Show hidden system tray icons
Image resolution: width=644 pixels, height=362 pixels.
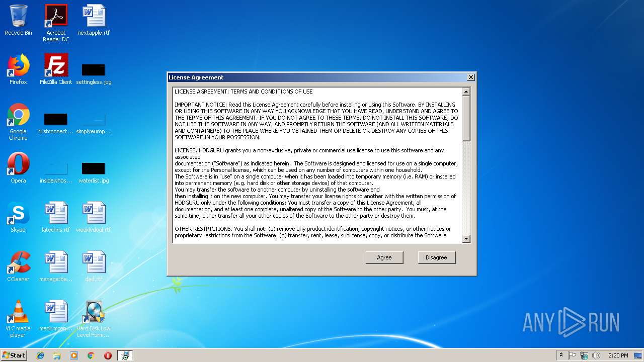[x=561, y=355]
